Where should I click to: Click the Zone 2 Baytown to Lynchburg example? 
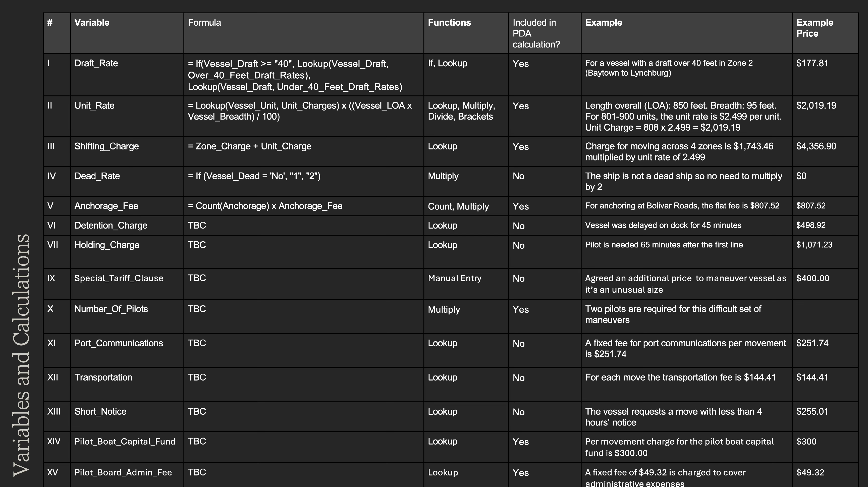point(669,68)
